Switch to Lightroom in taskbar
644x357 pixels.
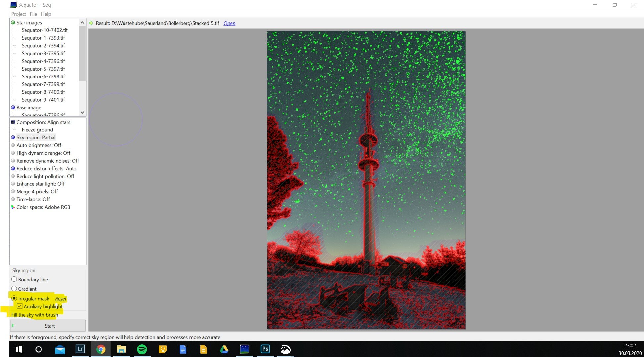tap(80, 349)
